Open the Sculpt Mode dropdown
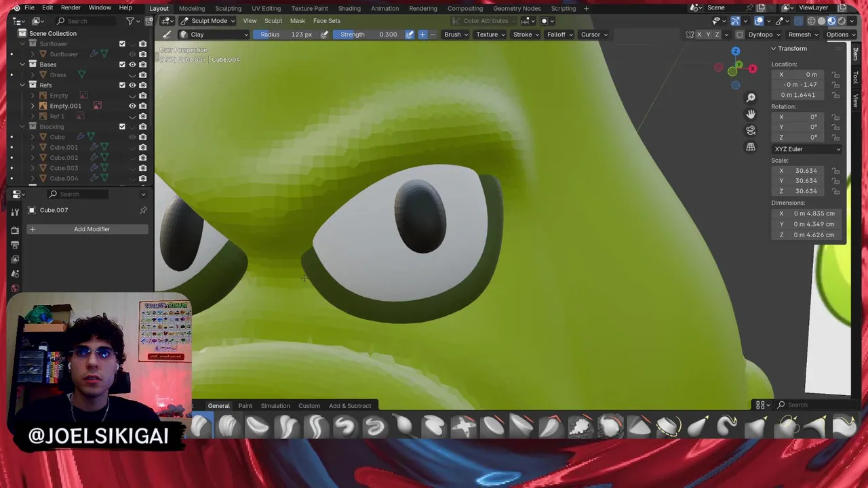Screen dimensions: 868x488 tap(208, 21)
